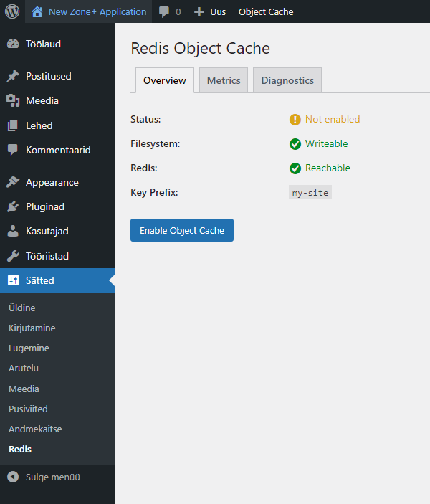Collapse the sidebar with Sulge menüü
This screenshot has width=430, height=504.
click(x=43, y=477)
